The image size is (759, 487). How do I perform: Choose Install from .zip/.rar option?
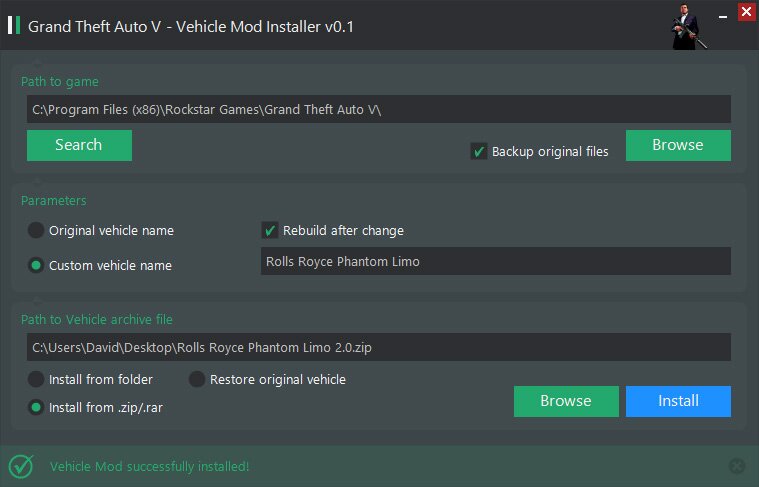pyautogui.click(x=36, y=407)
